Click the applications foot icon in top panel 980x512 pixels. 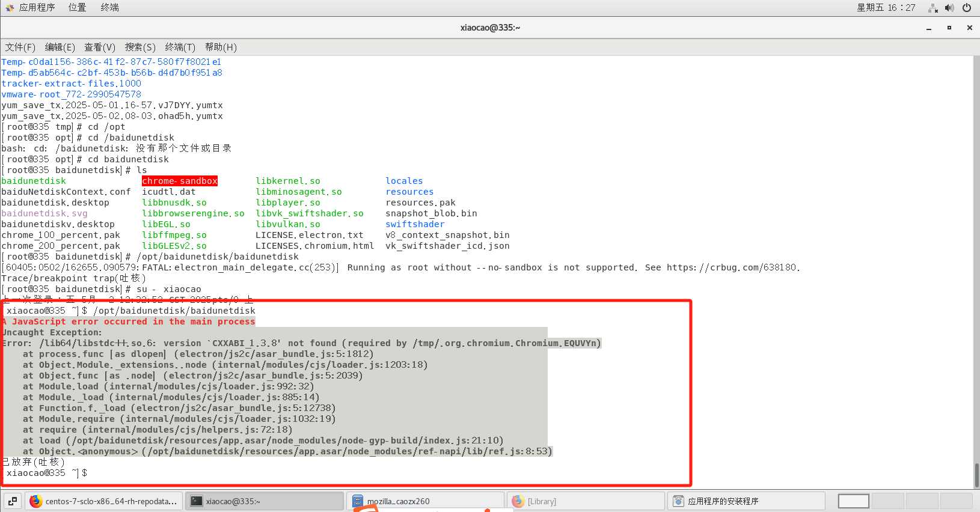click(10, 8)
